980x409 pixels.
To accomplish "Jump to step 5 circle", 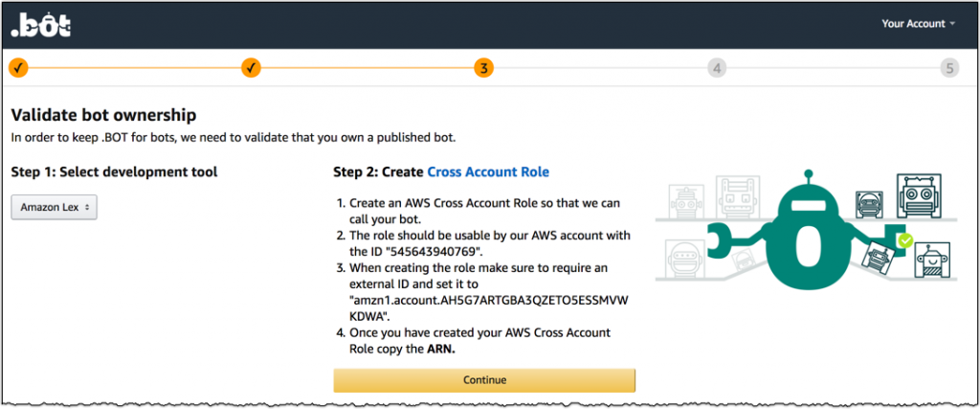I will point(949,68).
